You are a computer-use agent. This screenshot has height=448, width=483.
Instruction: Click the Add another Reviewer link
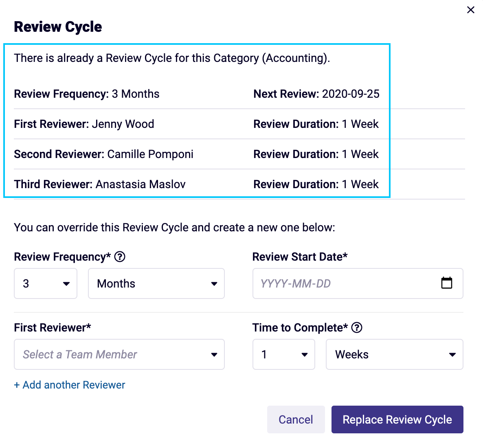click(70, 385)
